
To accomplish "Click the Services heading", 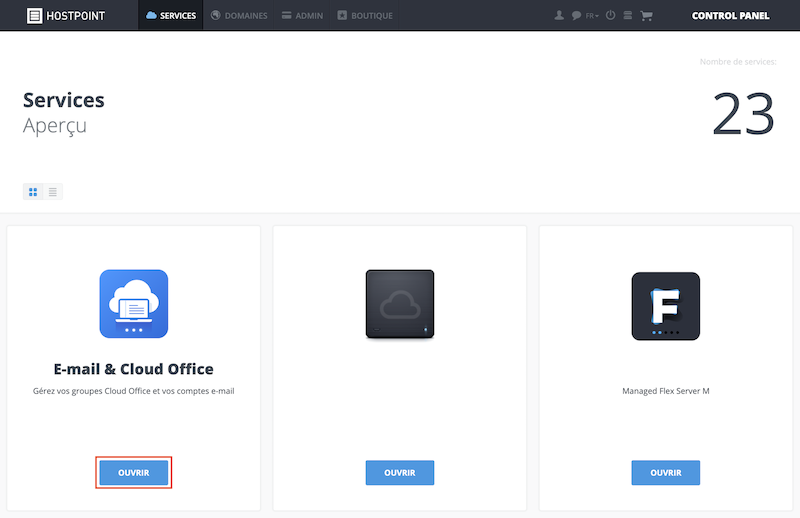I will click(x=64, y=100).
